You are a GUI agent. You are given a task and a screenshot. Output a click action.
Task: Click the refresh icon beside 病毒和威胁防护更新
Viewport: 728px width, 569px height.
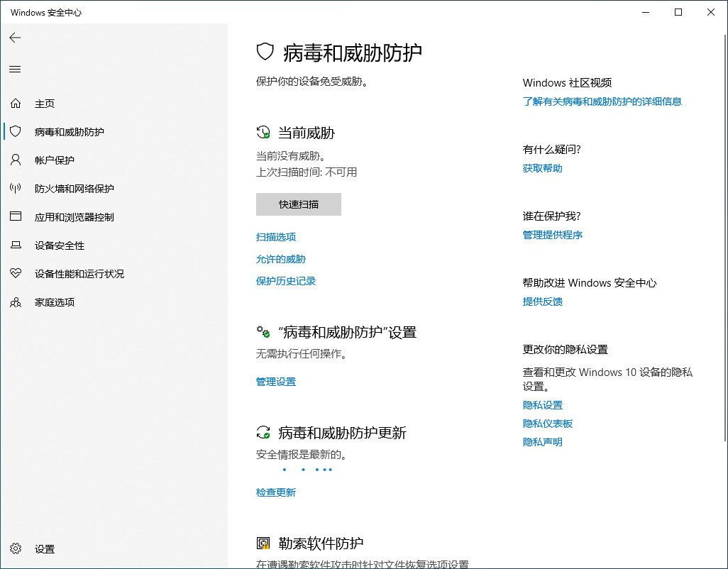click(263, 432)
